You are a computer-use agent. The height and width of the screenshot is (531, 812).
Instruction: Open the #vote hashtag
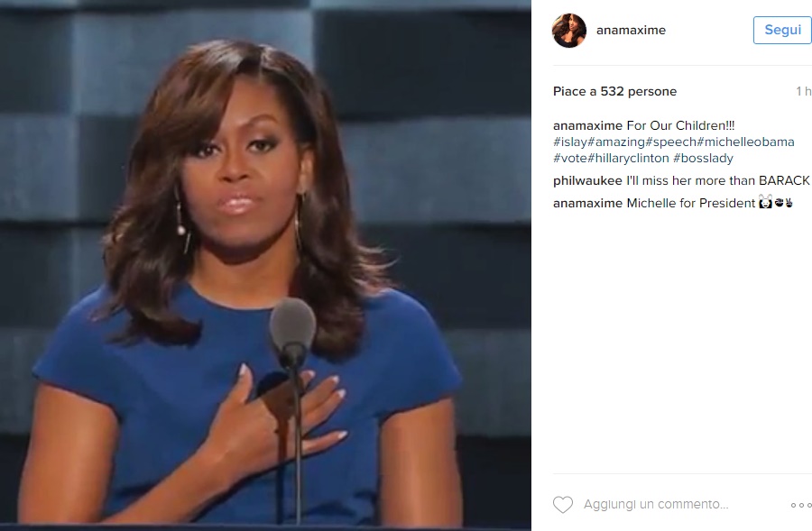click(x=570, y=158)
